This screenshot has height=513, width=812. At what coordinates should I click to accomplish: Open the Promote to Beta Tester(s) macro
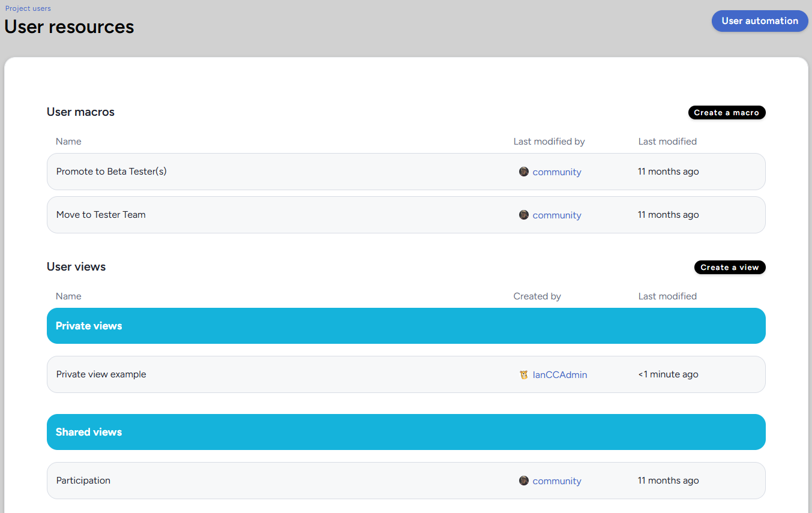coord(112,172)
